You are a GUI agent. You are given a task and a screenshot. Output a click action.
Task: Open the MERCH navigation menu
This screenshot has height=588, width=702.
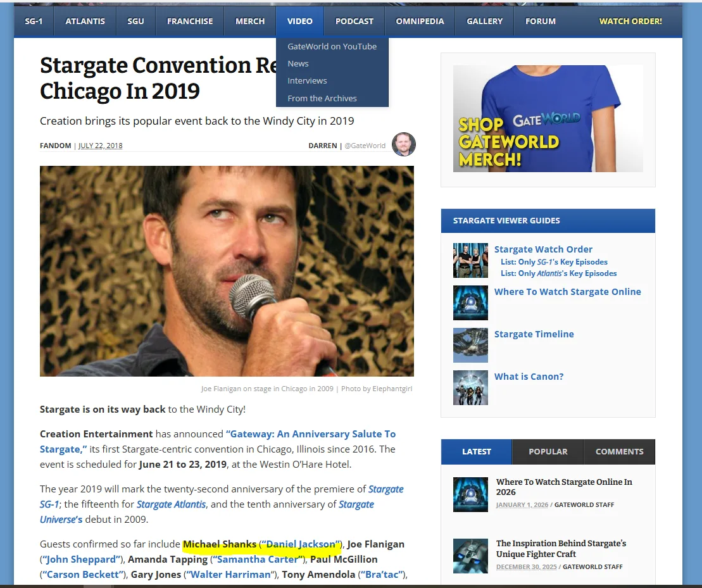coord(250,21)
